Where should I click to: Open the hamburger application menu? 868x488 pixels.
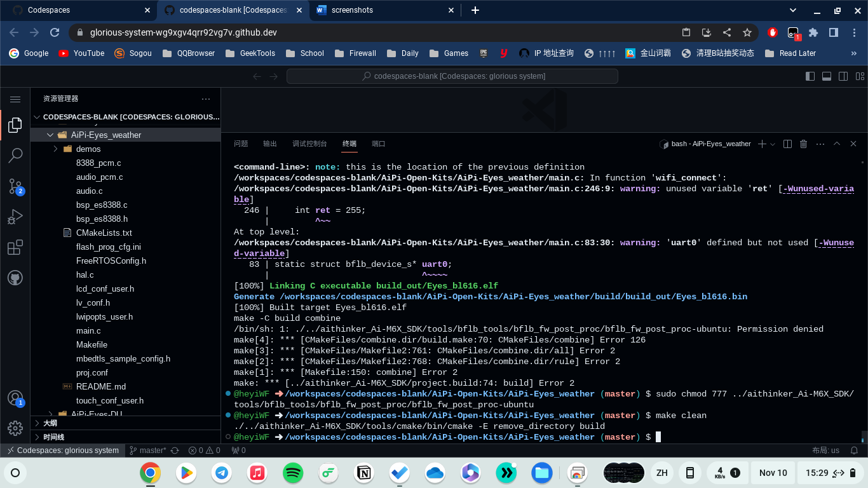[15, 99]
